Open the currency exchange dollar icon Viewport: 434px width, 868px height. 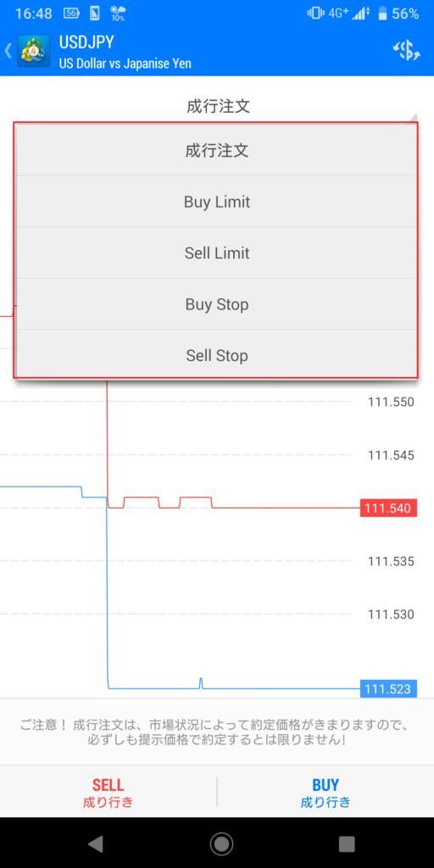point(406,50)
